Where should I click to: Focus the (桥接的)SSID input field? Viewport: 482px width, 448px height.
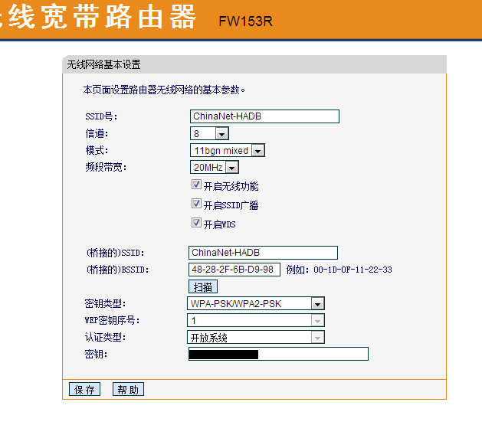coord(262,253)
